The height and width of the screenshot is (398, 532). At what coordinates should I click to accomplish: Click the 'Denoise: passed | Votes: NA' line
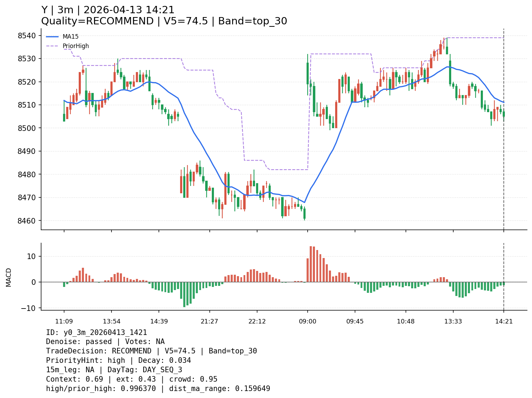pyautogui.click(x=105, y=342)
